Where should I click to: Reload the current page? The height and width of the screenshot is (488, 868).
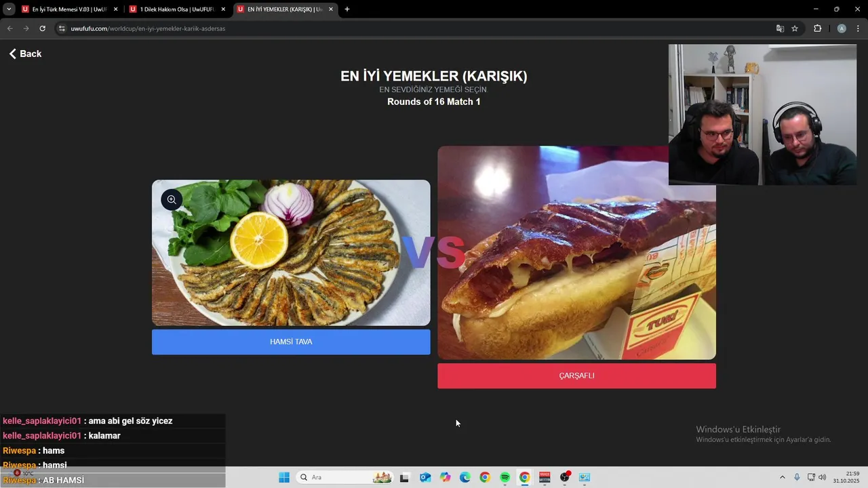point(42,28)
